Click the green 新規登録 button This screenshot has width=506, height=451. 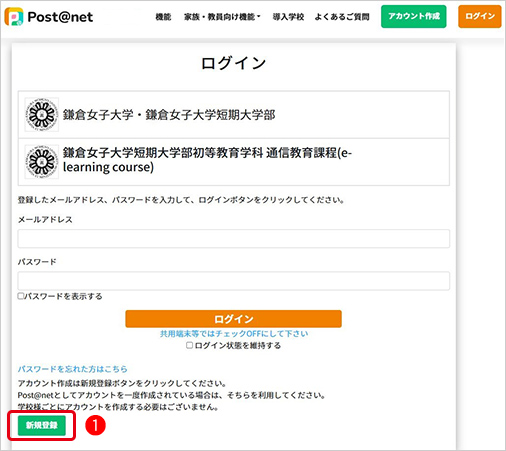(x=42, y=425)
